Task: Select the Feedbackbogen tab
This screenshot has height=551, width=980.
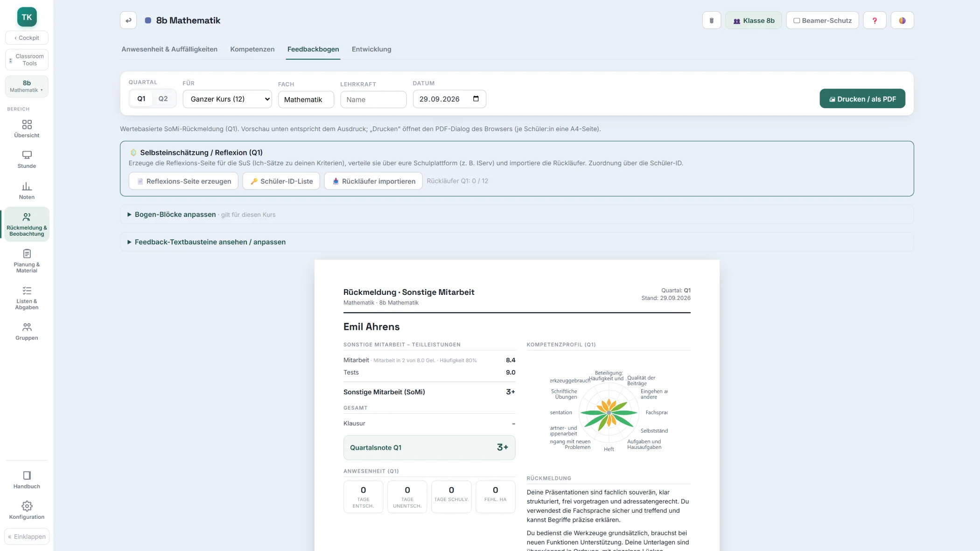Action: (313, 49)
